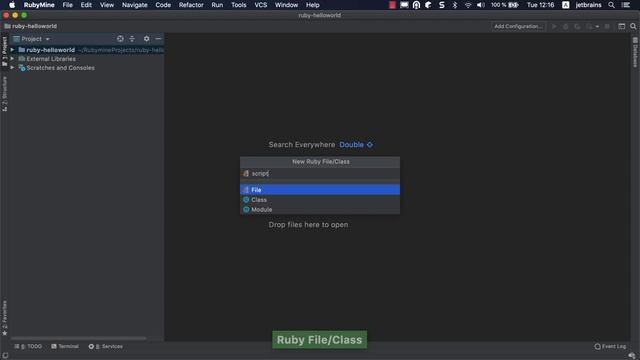The image size is (640, 360).
Task: Open the Code menu
Action: coord(163,5)
